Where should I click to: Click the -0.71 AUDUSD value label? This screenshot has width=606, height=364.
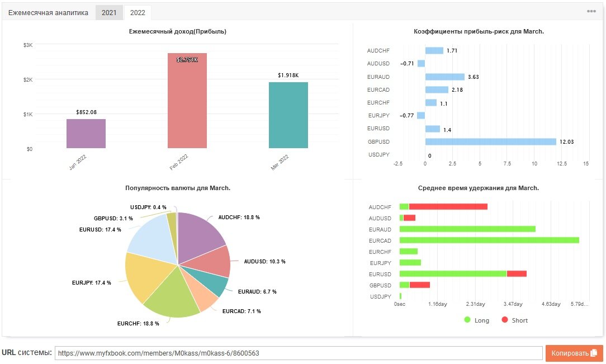407,63
